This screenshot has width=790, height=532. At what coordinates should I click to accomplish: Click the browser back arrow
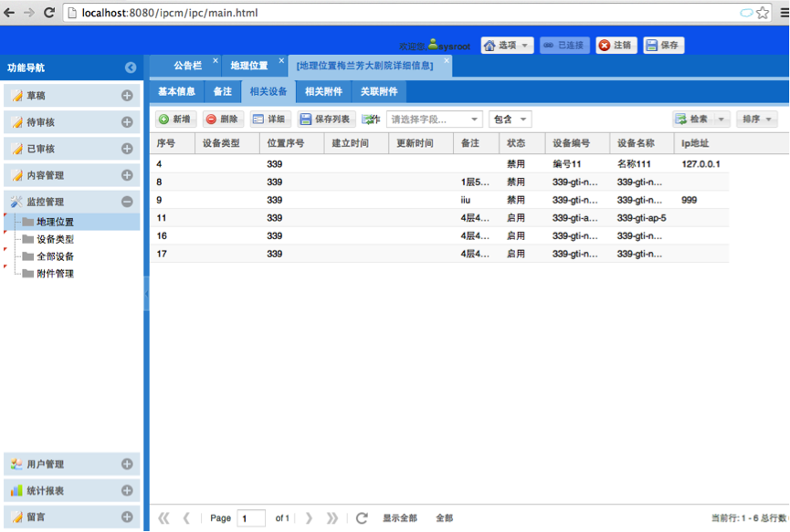click(x=9, y=13)
